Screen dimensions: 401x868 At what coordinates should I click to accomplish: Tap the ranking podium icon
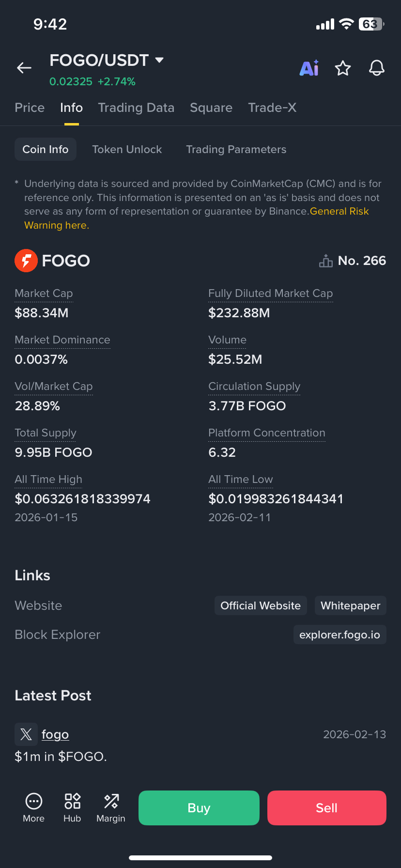325,261
